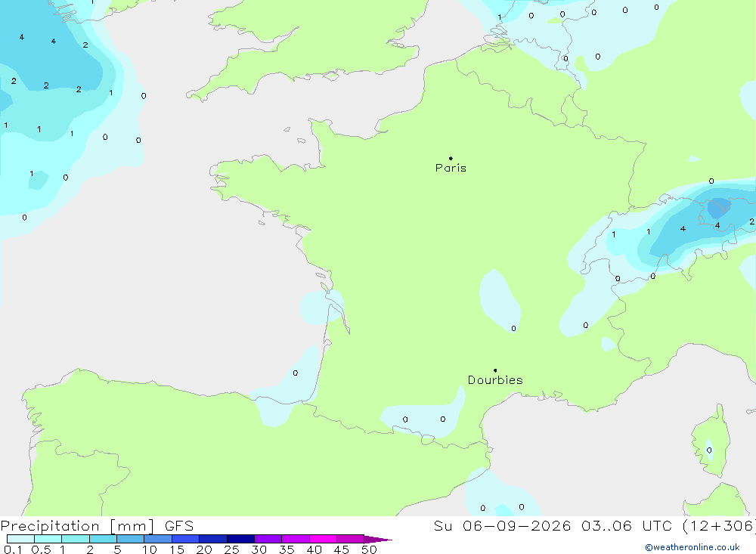The height and width of the screenshot is (554, 756).
Task: Click the 45 mm legend color swatch
Action: click(x=351, y=539)
